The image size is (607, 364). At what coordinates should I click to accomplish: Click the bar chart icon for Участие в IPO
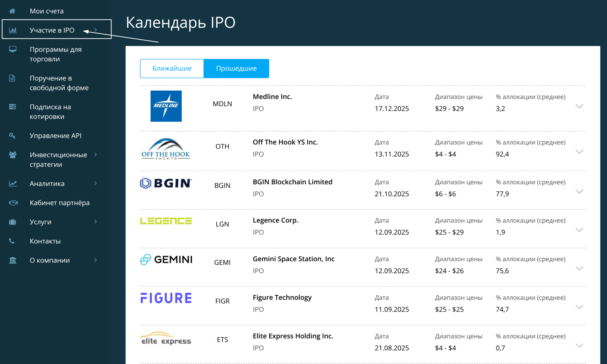13,30
